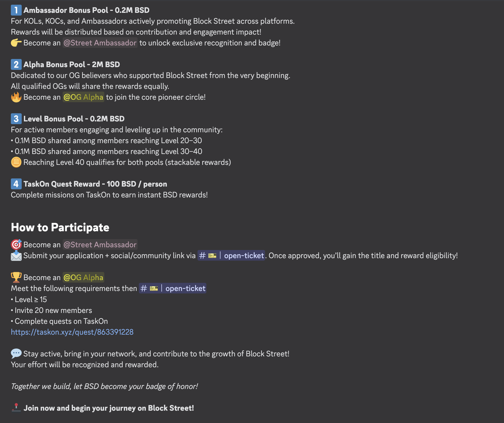
Task: Go to open-ticket channel after 'Meet the following requirements'
Action: tap(173, 288)
